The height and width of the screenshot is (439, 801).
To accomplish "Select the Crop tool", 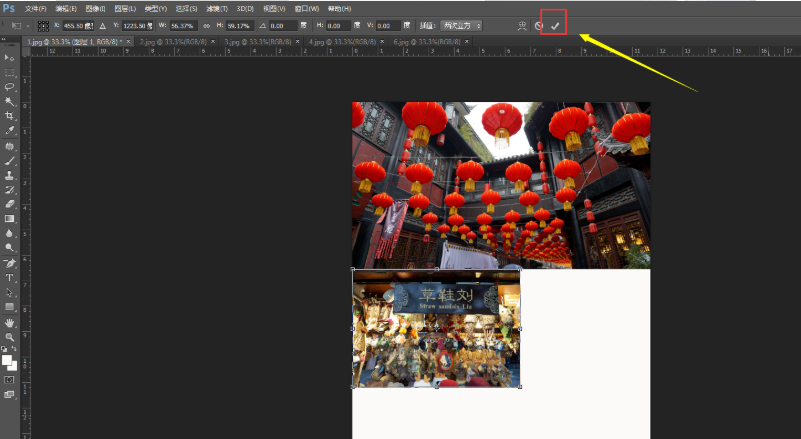I will tap(10, 116).
